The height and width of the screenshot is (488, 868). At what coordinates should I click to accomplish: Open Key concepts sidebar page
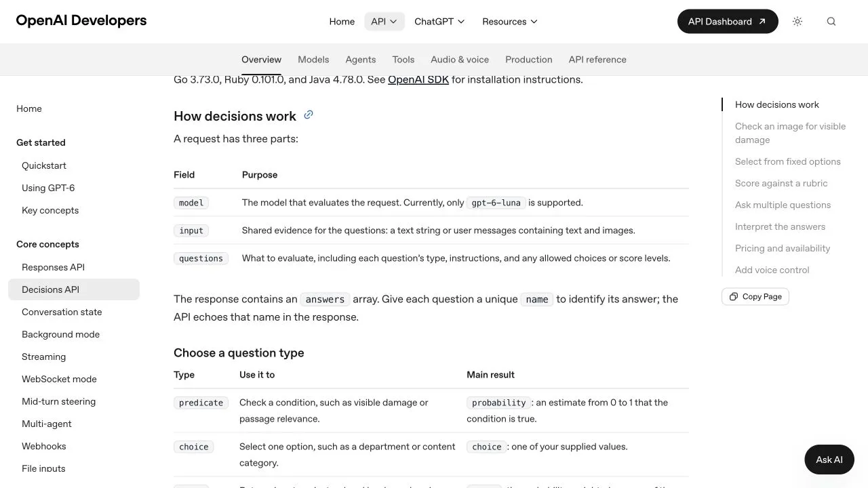point(50,210)
